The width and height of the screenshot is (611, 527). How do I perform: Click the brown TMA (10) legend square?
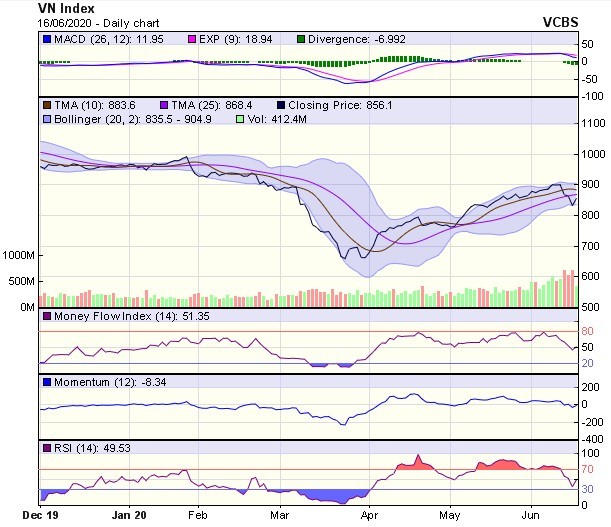pyautogui.click(x=45, y=103)
